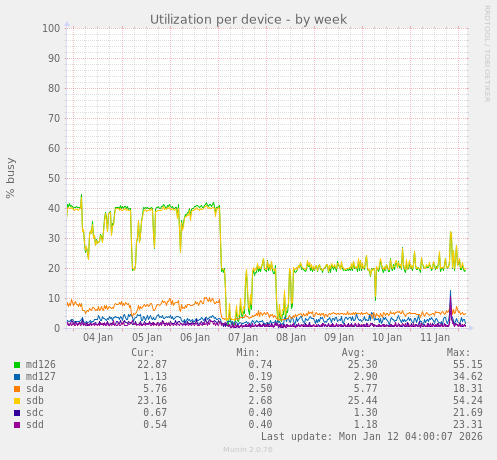Click the '06 Jan' x-axis label
The width and height of the screenshot is (497, 460).
(195, 337)
